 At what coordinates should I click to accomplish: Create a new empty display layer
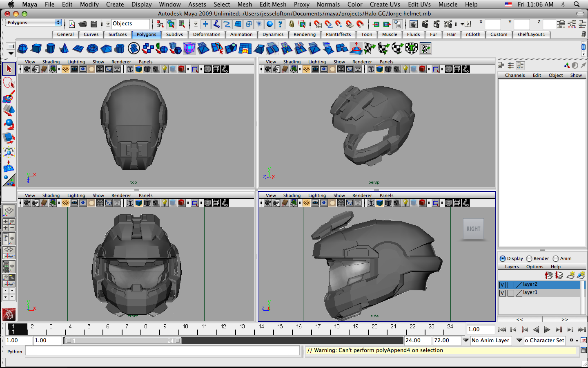click(570, 275)
